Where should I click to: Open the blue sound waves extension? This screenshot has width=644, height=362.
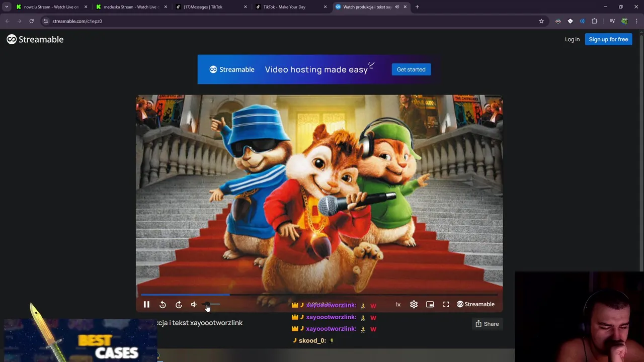[582, 21]
